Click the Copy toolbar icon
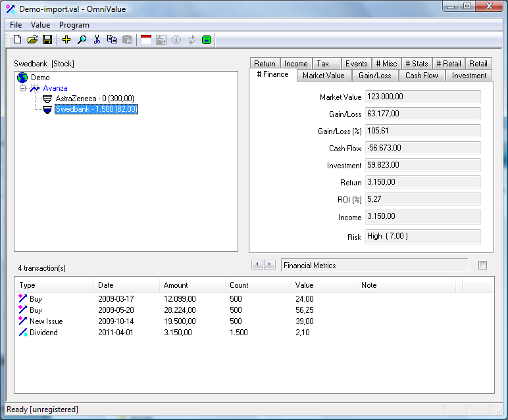 (x=112, y=40)
